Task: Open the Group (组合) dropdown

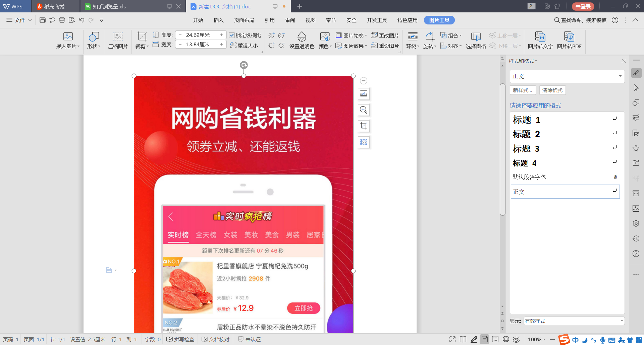Action: click(451, 36)
